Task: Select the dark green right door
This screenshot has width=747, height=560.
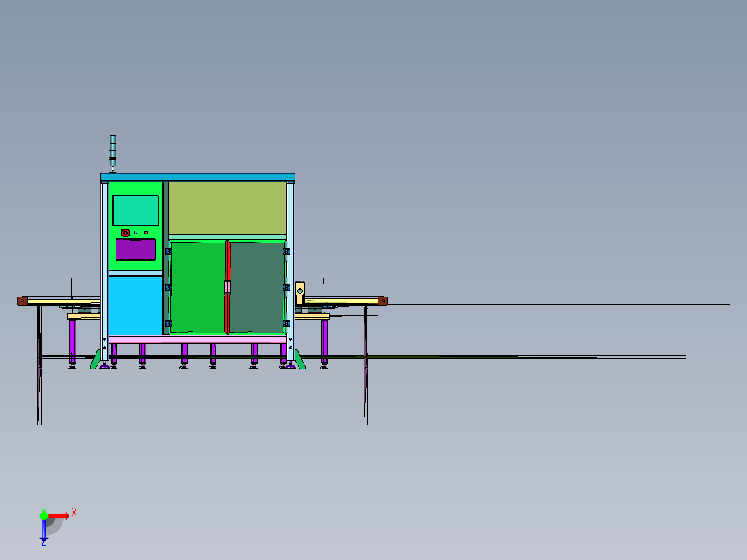Action: [257, 288]
